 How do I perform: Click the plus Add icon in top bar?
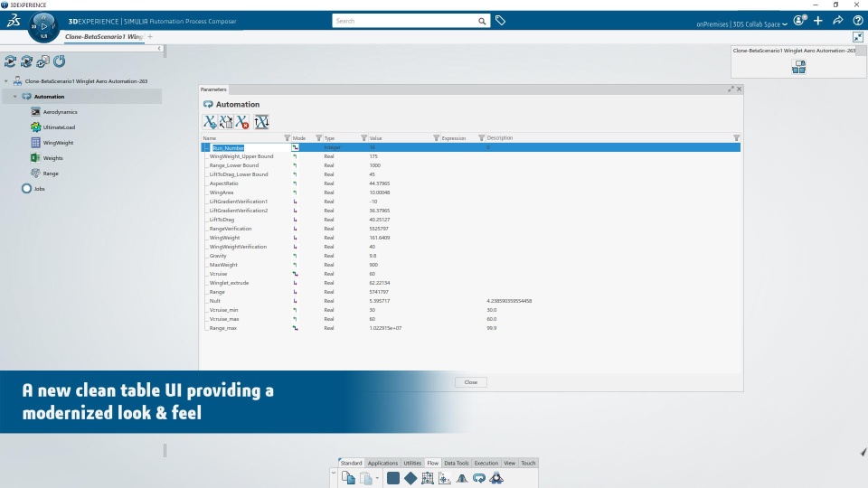(x=818, y=21)
